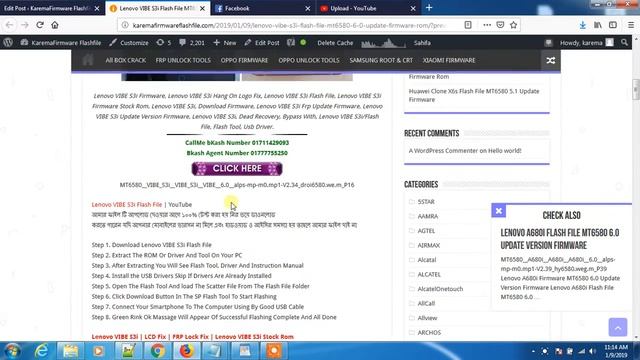
Task: Toggle Reader View icon in address bar
Action: click(x=468, y=25)
